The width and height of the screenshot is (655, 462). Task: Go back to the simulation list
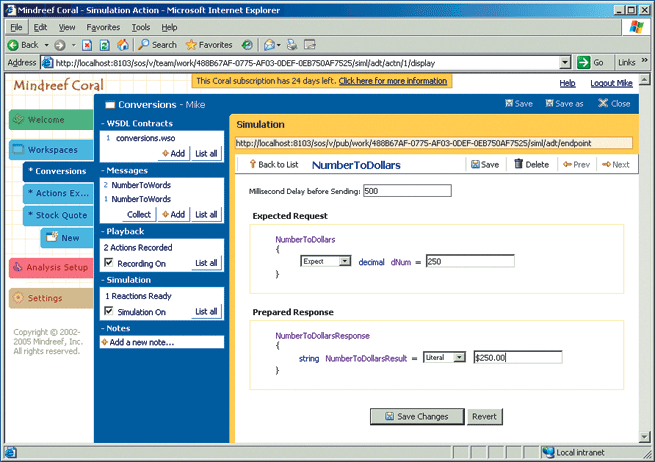272,164
